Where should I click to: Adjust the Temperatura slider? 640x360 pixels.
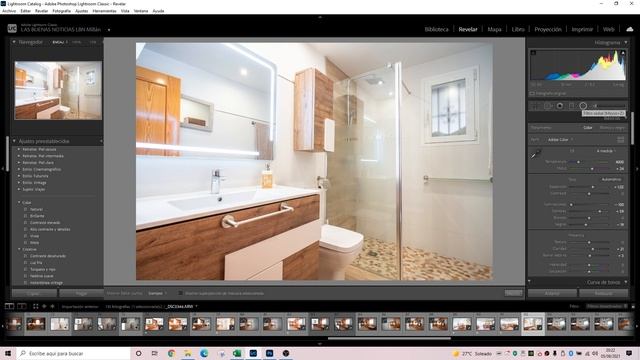pos(578,162)
